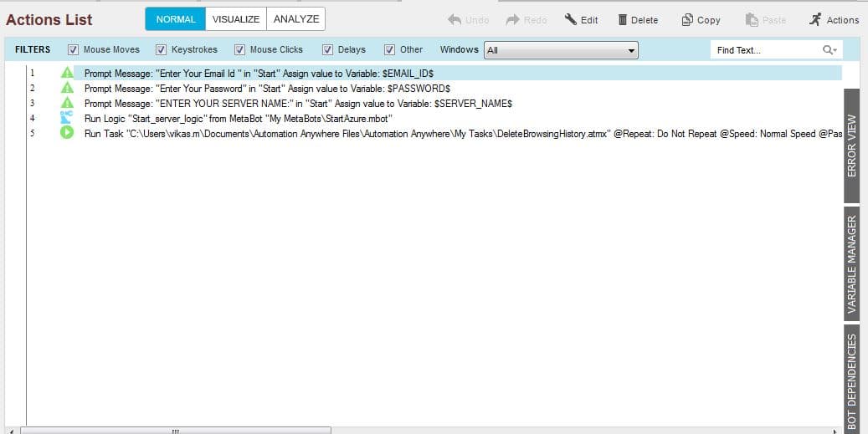Click line number 5 in the gutter
The height and width of the screenshot is (434, 868).
(x=32, y=133)
